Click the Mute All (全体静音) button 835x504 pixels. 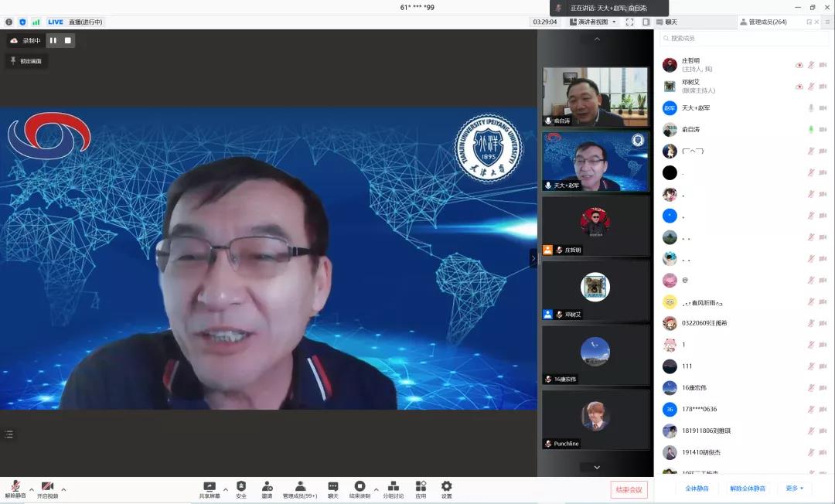pyautogui.click(x=698, y=489)
